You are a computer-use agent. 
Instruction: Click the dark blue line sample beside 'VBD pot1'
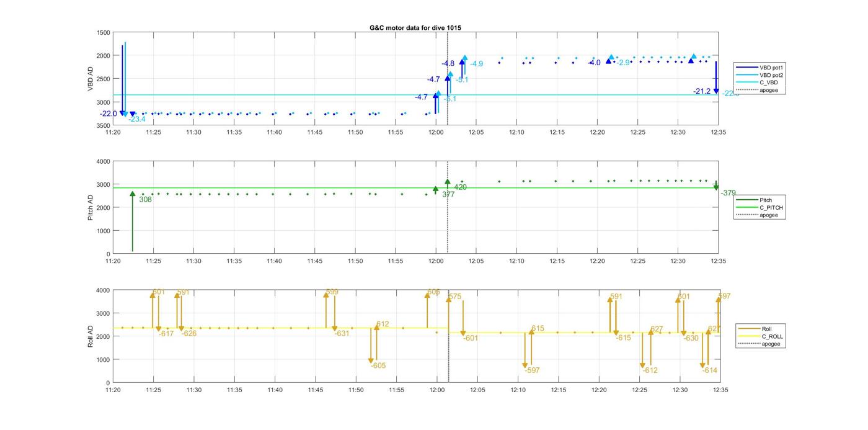coord(747,67)
